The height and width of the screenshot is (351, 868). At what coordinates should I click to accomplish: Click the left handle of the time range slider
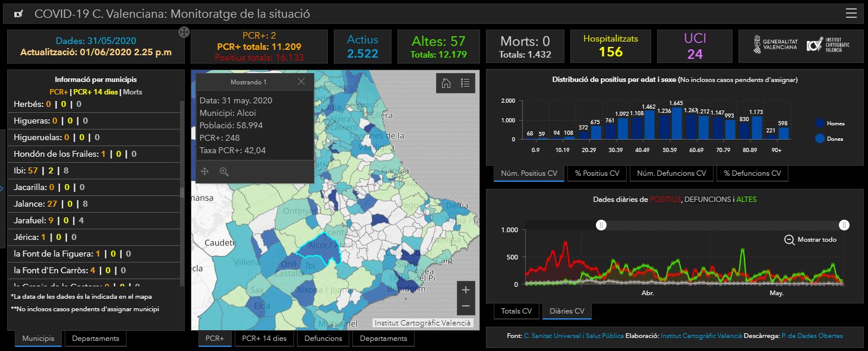[601, 225]
